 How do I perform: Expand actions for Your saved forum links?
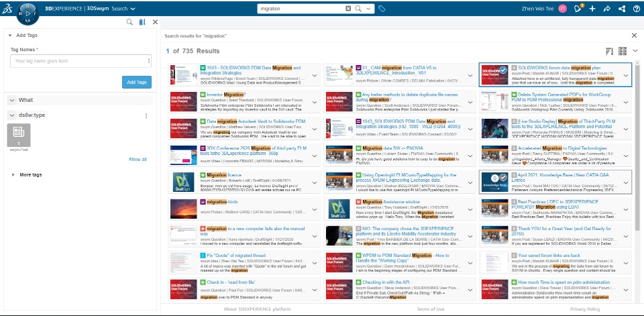tap(625, 262)
